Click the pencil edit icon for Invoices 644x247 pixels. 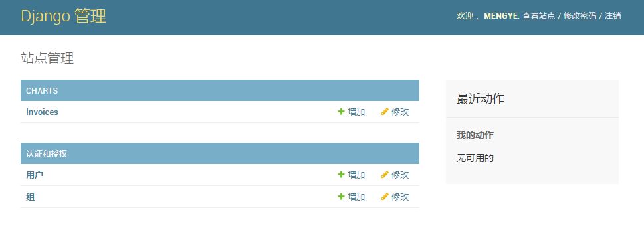(x=385, y=111)
